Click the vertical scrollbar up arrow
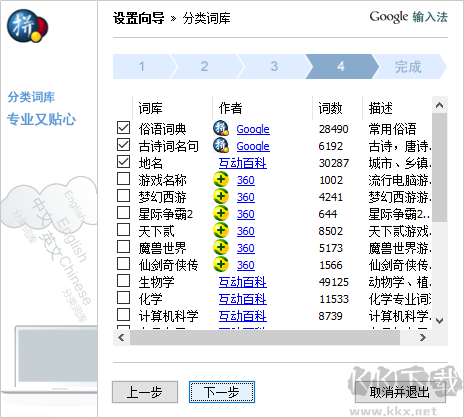Image resolution: width=464 pixels, height=418 pixels. [439, 105]
